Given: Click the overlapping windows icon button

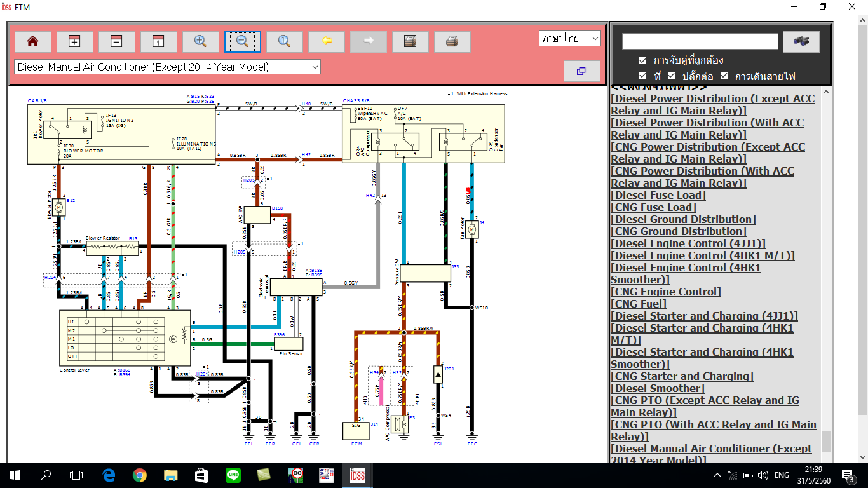Looking at the screenshot, I should (581, 71).
